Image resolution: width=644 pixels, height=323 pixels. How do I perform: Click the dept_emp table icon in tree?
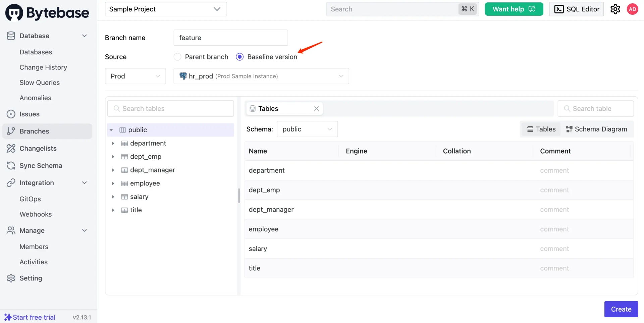[124, 157]
